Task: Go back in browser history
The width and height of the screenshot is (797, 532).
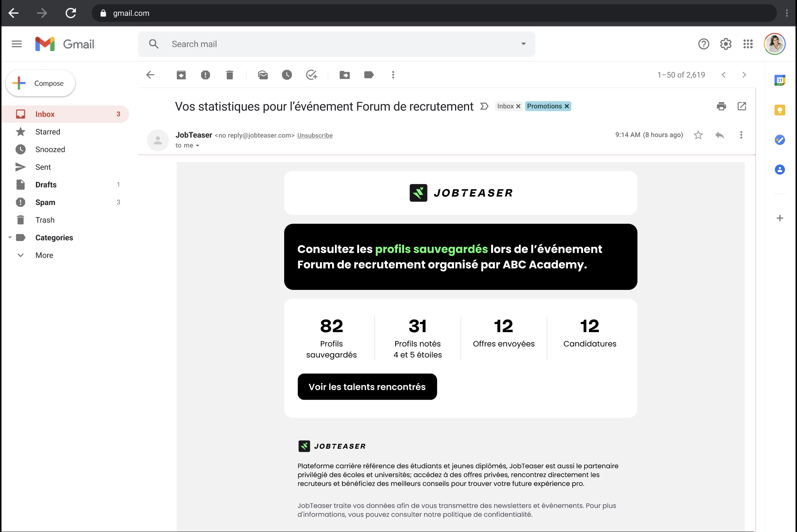Action: [x=14, y=13]
